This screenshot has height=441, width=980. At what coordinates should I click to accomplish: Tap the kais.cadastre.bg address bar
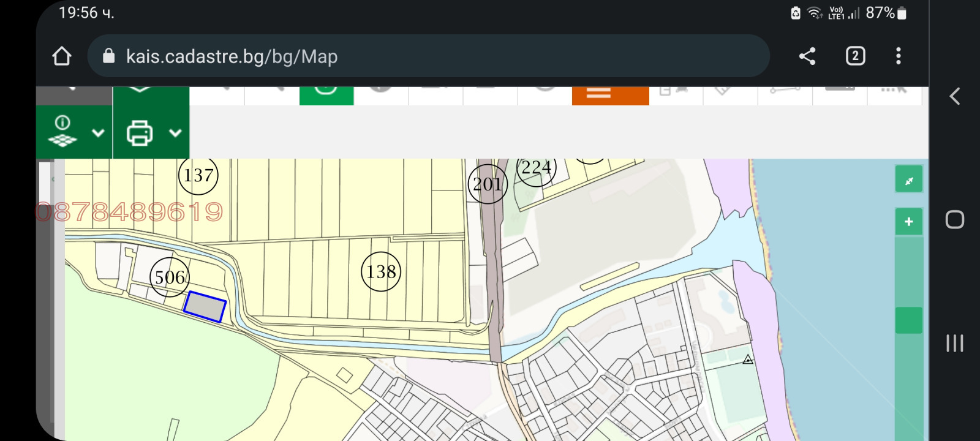pyautogui.click(x=429, y=56)
